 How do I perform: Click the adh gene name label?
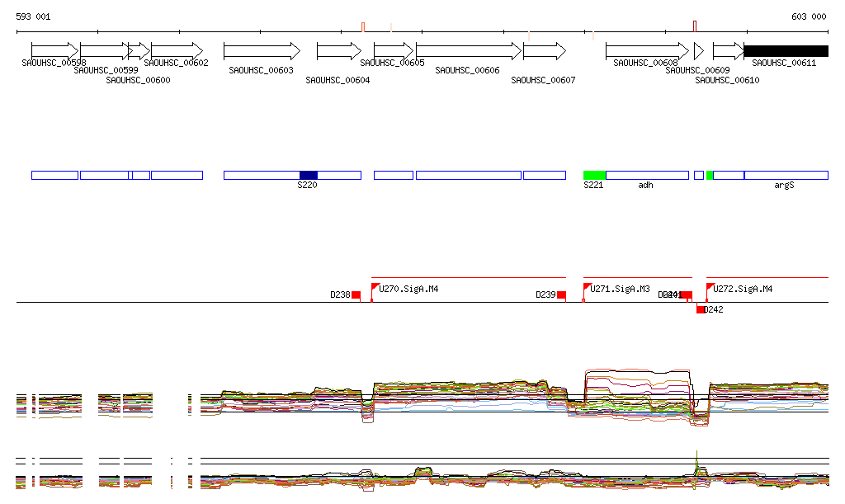pos(645,186)
